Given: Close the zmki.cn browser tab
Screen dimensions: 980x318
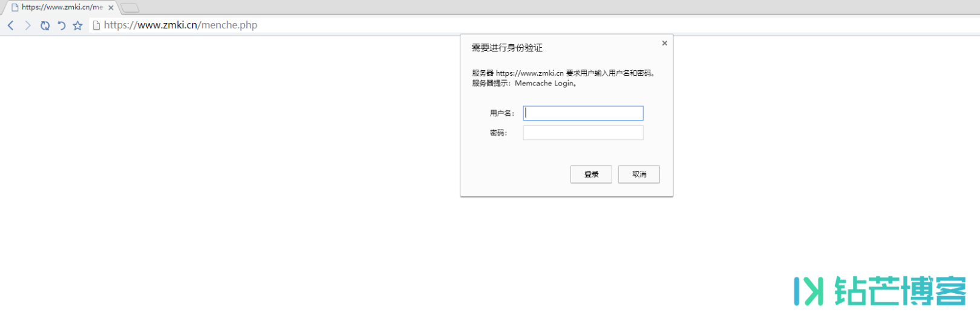Looking at the screenshot, I should 111,8.
